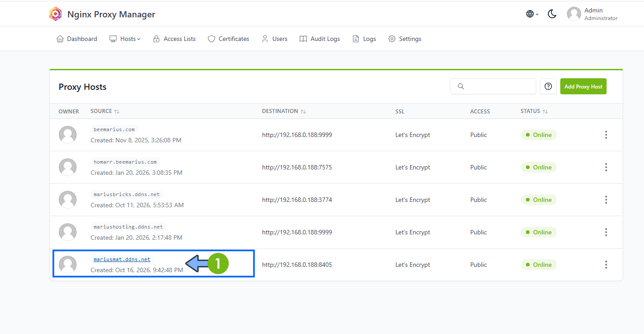Open actions menu for beemarius.com row

[x=606, y=135]
